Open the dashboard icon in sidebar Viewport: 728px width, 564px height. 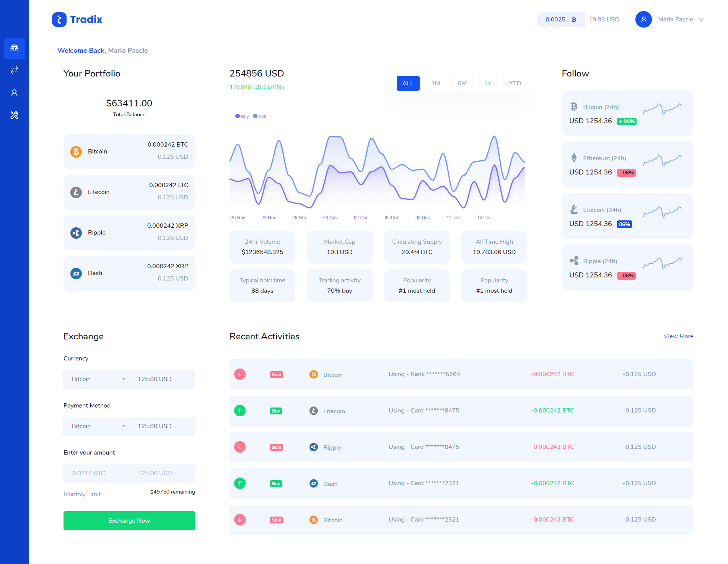(x=15, y=48)
